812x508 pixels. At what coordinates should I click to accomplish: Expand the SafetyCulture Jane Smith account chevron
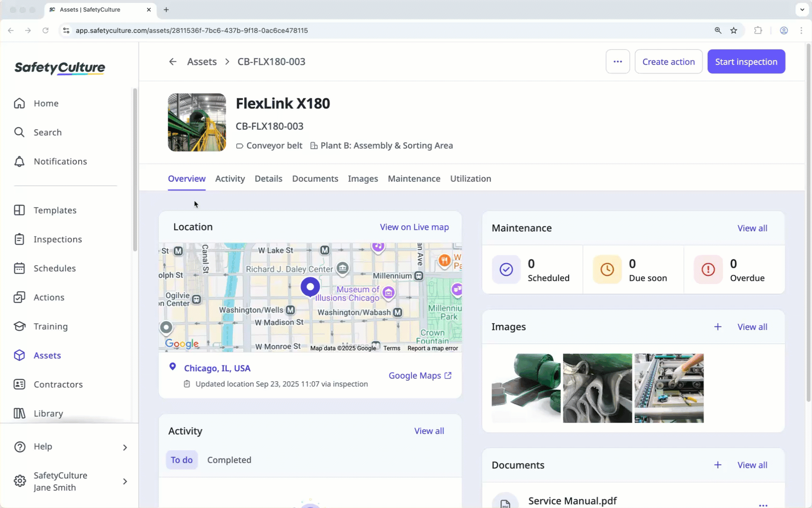125,481
